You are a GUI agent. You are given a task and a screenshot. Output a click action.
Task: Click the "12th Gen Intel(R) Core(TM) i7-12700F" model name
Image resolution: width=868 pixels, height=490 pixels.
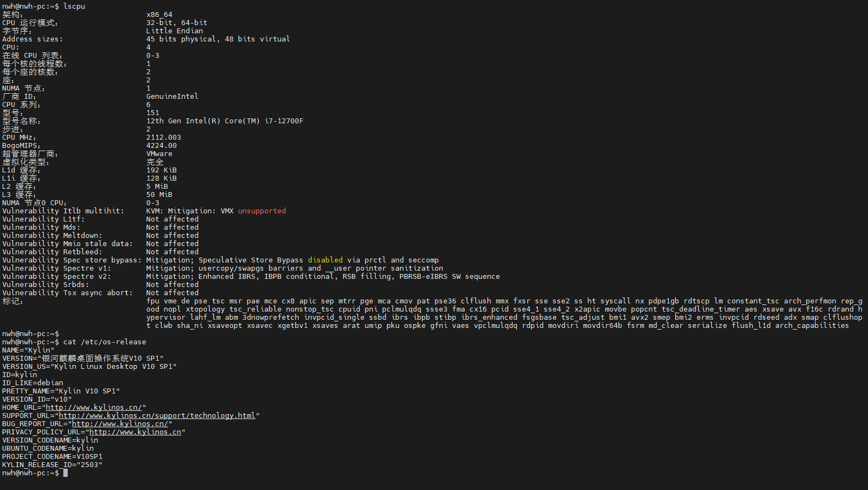pos(224,121)
